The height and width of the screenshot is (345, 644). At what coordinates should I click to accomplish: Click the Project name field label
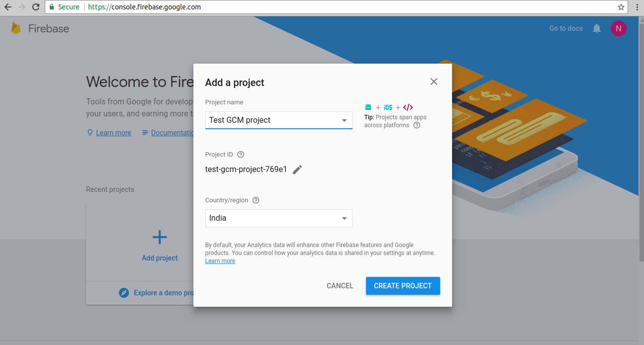click(x=224, y=102)
